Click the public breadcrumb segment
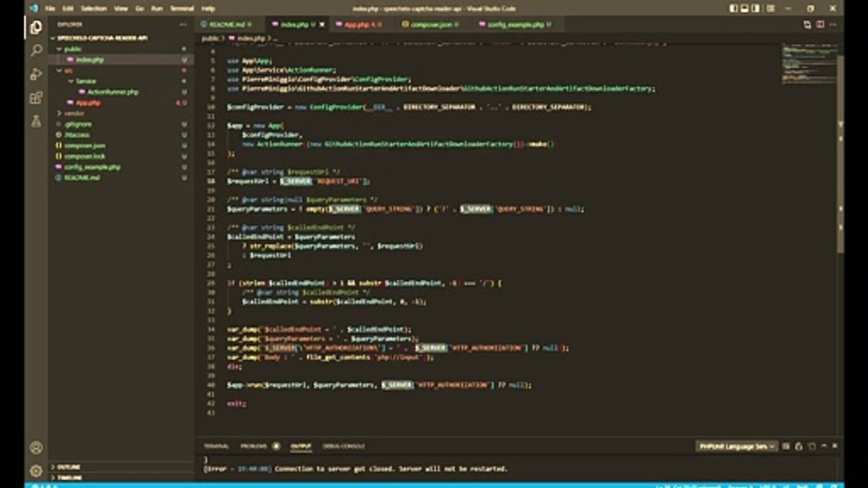Screen dimensions: 868x488 click(x=210, y=38)
